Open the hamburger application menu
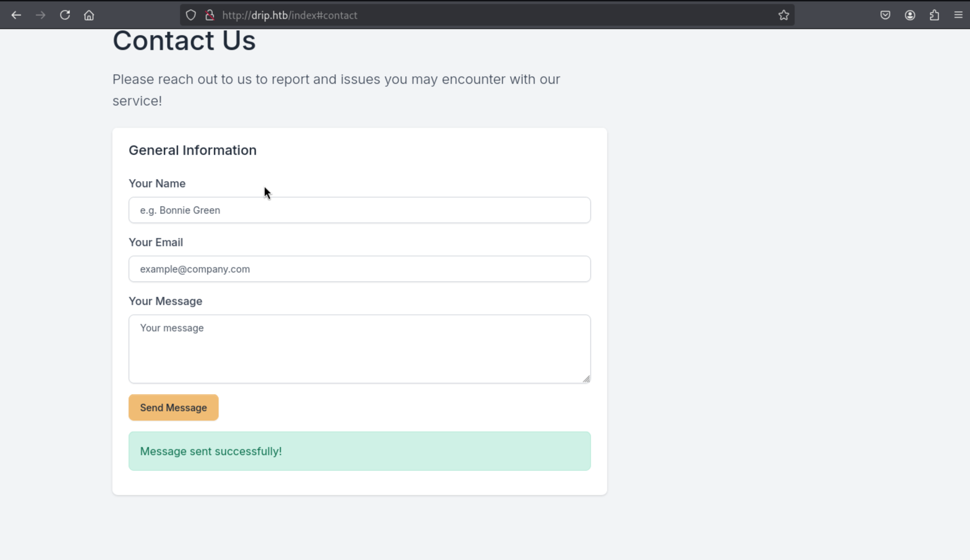970x560 pixels. (x=958, y=15)
